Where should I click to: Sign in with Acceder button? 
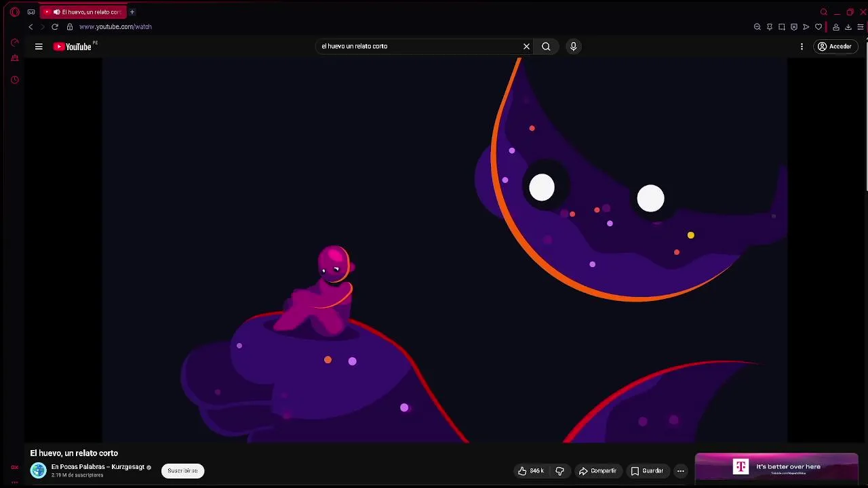[x=835, y=47]
